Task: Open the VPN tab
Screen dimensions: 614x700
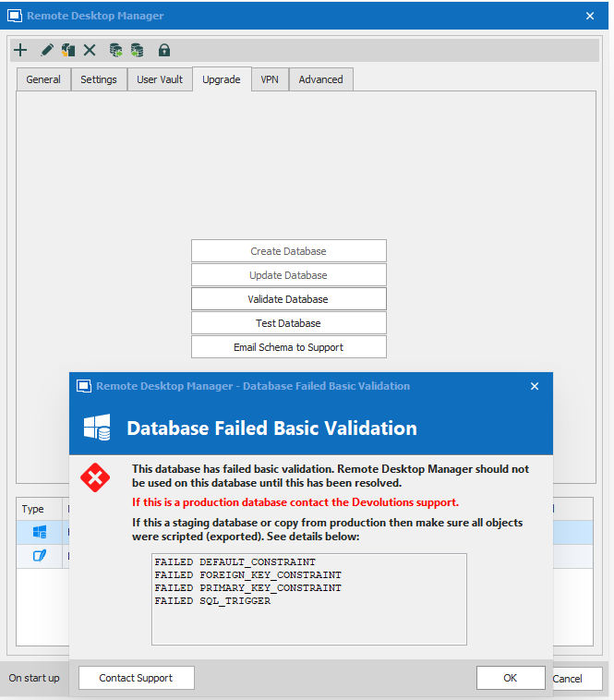Action: (x=270, y=79)
